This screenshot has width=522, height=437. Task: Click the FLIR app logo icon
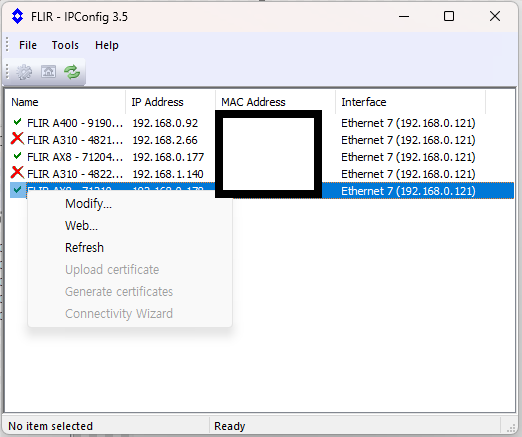[17, 16]
